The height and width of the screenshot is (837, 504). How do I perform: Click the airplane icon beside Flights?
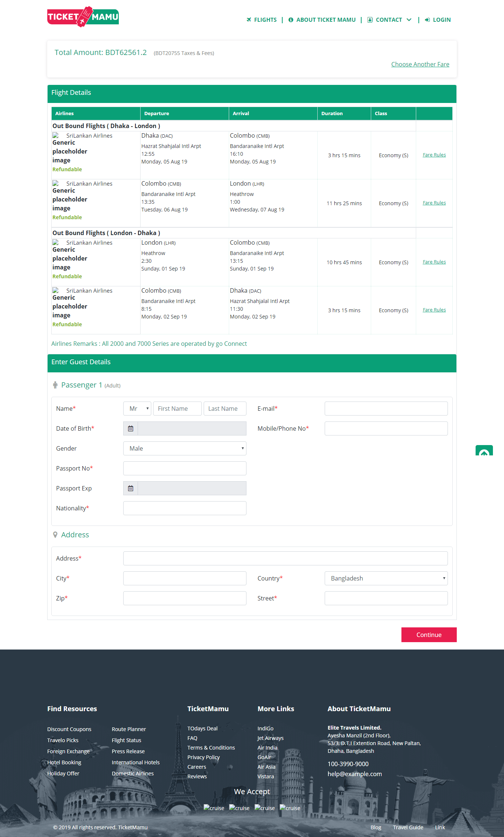coord(249,20)
